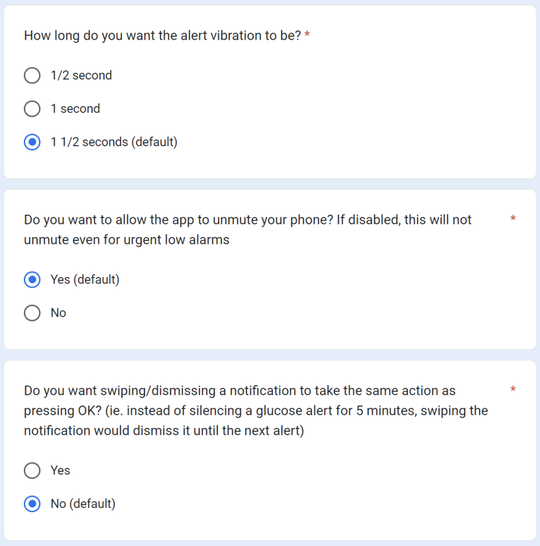Choose "No (default)" for swiping notification question
The height and width of the screenshot is (546, 540).
tap(32, 504)
